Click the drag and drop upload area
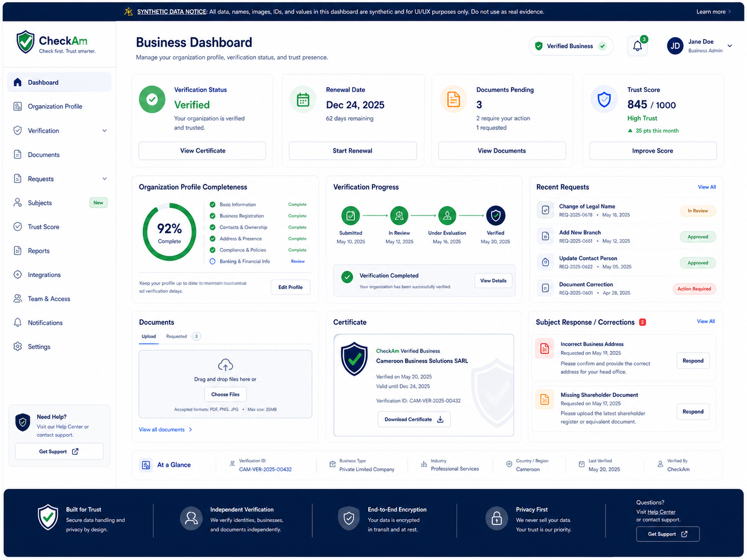Screen dimensions: 747x560 pos(225,384)
